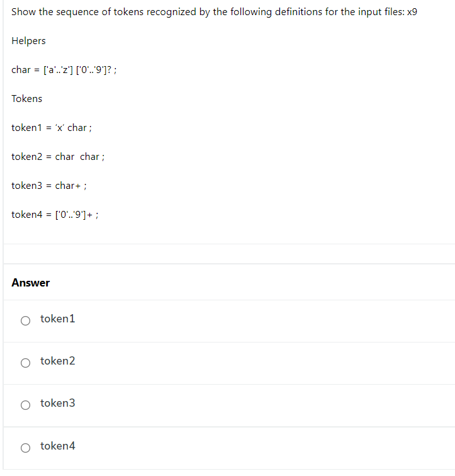Click the bold Answer heading
This screenshot has height=476, width=455.
pyautogui.click(x=31, y=283)
